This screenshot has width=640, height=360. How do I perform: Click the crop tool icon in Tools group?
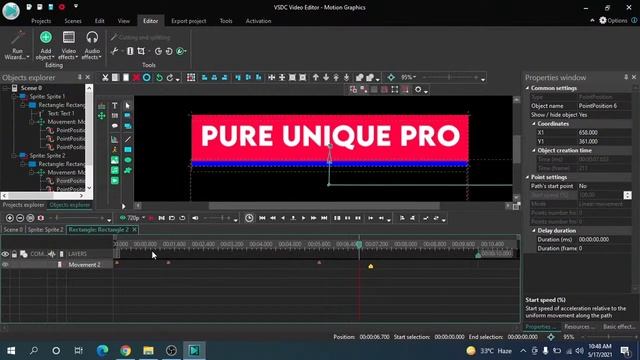click(141, 51)
